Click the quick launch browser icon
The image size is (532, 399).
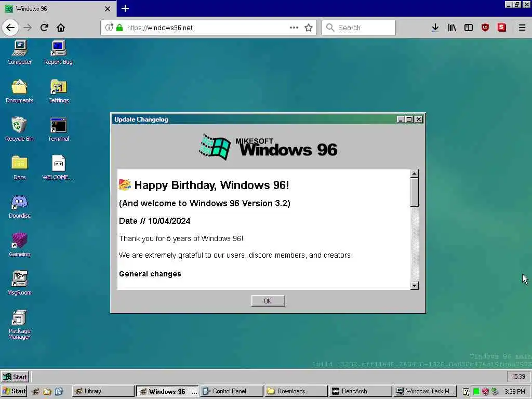point(35,392)
